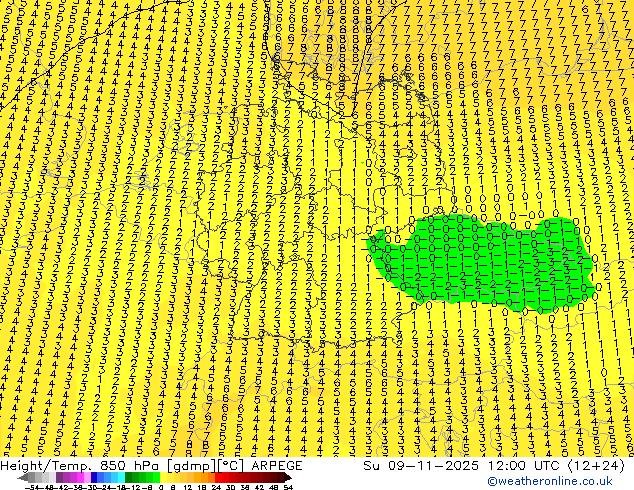Click the 'ARPEGE' model name label

click(x=277, y=466)
